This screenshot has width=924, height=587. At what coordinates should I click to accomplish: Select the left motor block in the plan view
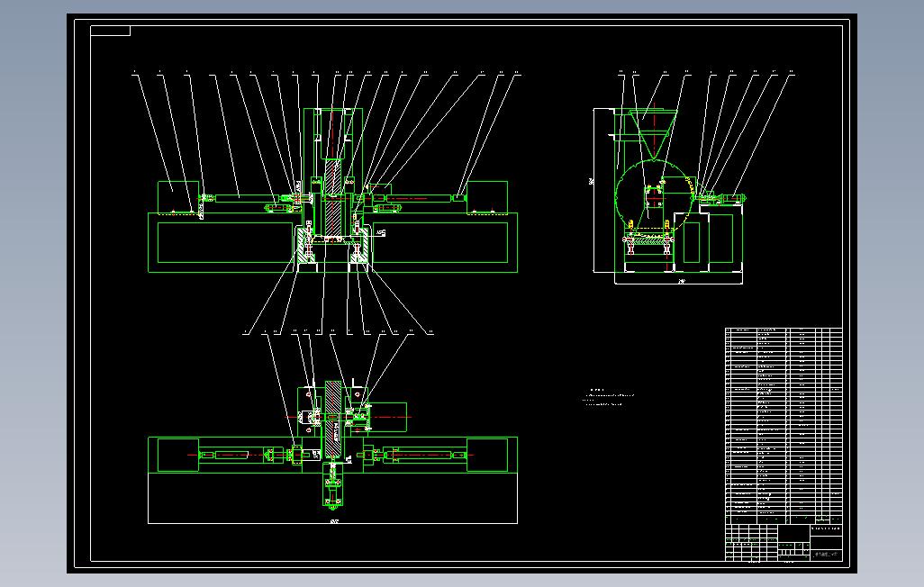click(x=178, y=455)
